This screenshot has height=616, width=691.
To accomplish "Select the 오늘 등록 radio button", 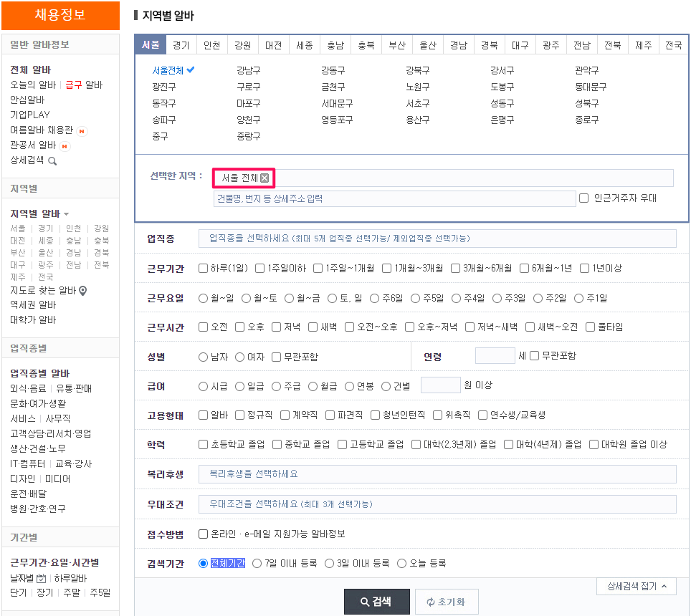I will 402,564.
